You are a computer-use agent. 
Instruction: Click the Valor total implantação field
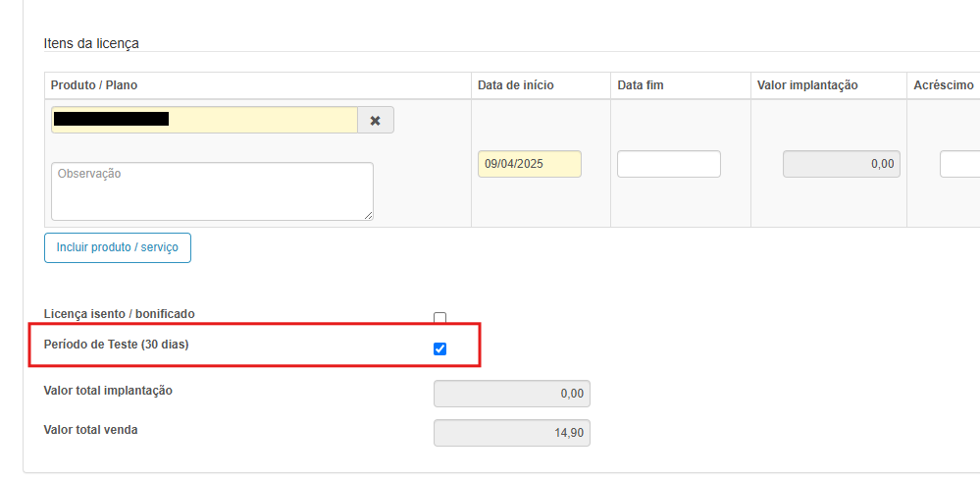tap(511, 394)
